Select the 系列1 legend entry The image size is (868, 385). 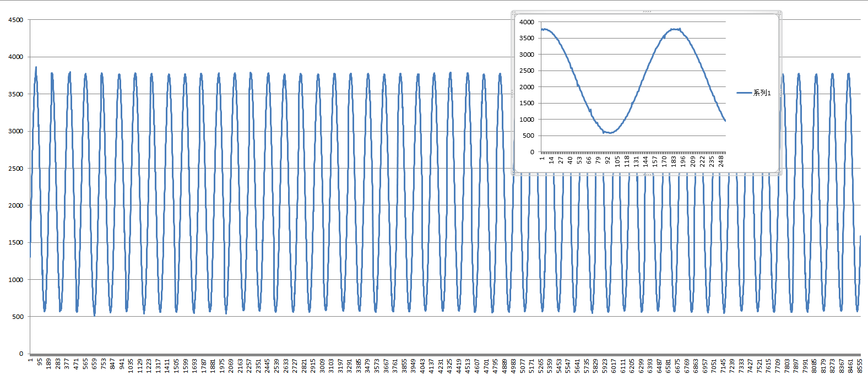[753, 93]
